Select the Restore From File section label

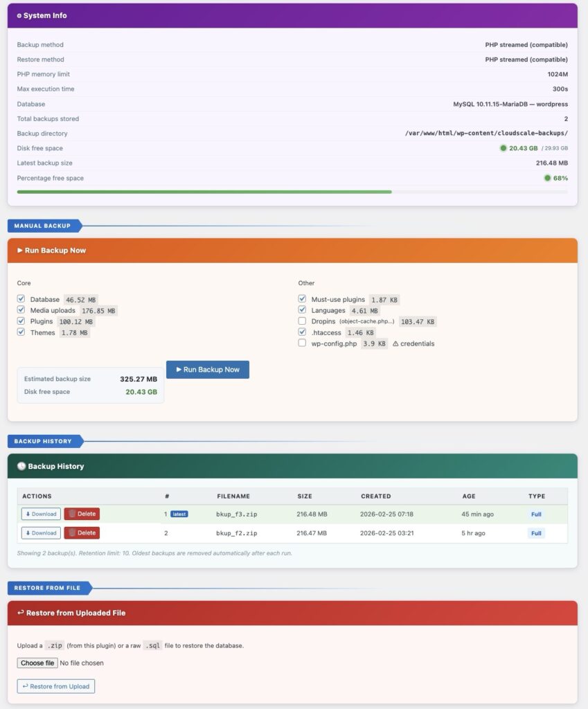pyautogui.click(x=46, y=587)
